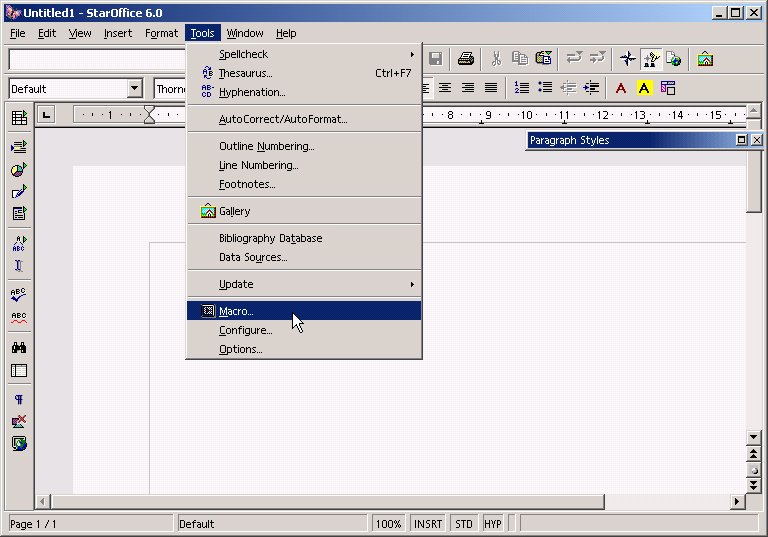Click the Increase Indent icon

[x=592, y=88]
